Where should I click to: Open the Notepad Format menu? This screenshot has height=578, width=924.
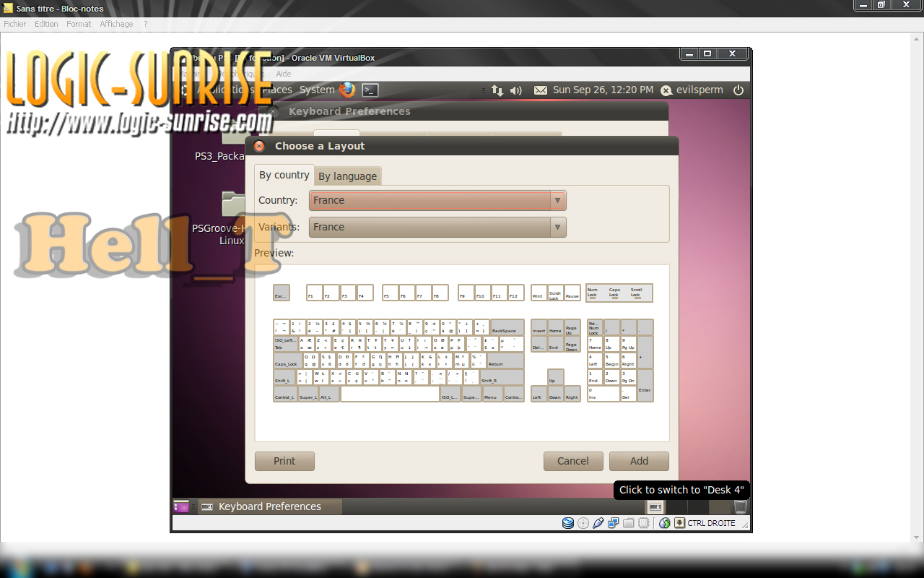pyautogui.click(x=79, y=24)
